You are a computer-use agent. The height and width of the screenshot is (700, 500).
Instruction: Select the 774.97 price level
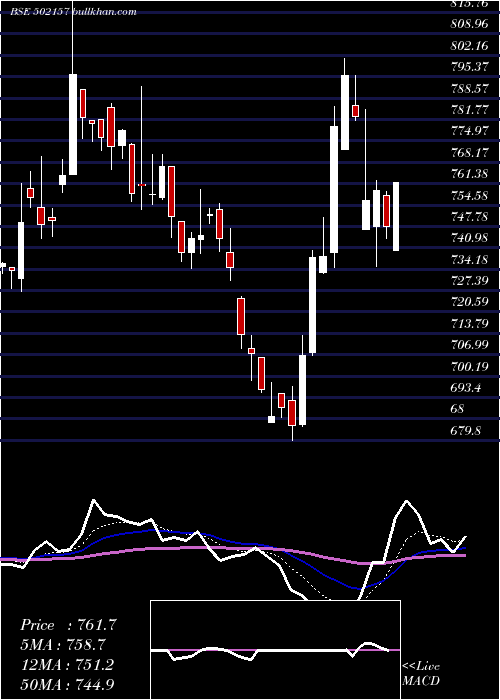(x=469, y=131)
